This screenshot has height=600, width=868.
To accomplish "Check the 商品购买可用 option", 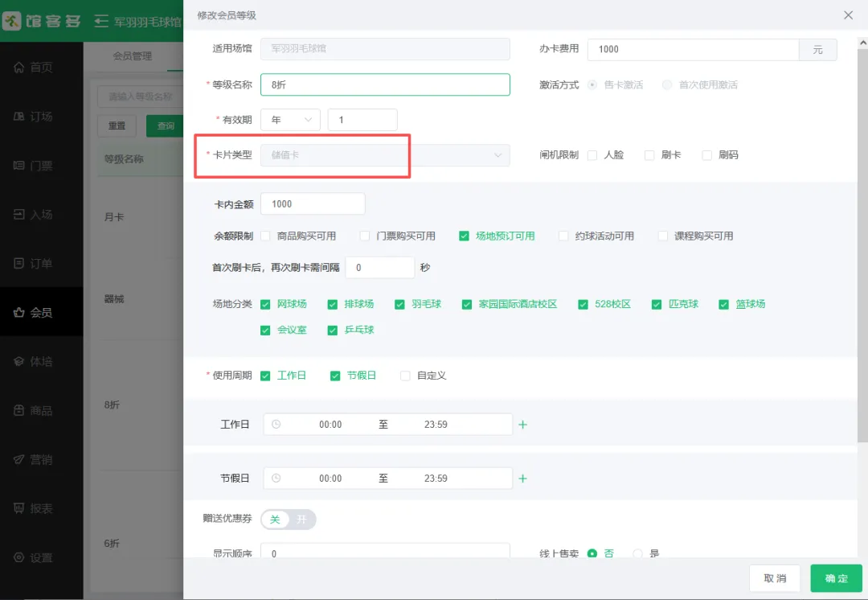I will click(265, 236).
